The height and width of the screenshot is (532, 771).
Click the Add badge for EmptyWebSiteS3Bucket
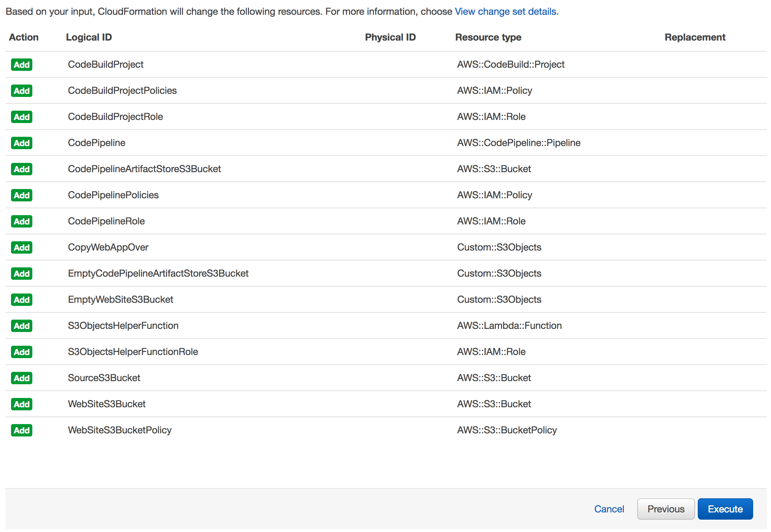(22, 300)
